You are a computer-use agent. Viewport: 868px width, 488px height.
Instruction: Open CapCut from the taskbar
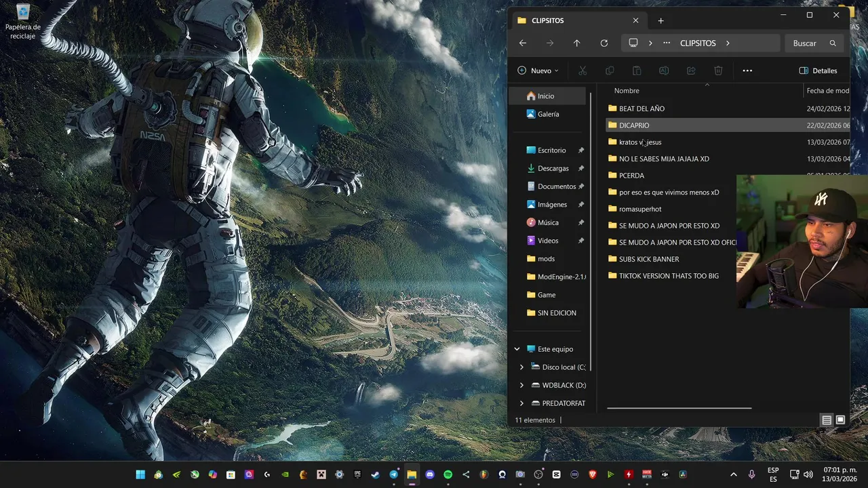tap(556, 474)
